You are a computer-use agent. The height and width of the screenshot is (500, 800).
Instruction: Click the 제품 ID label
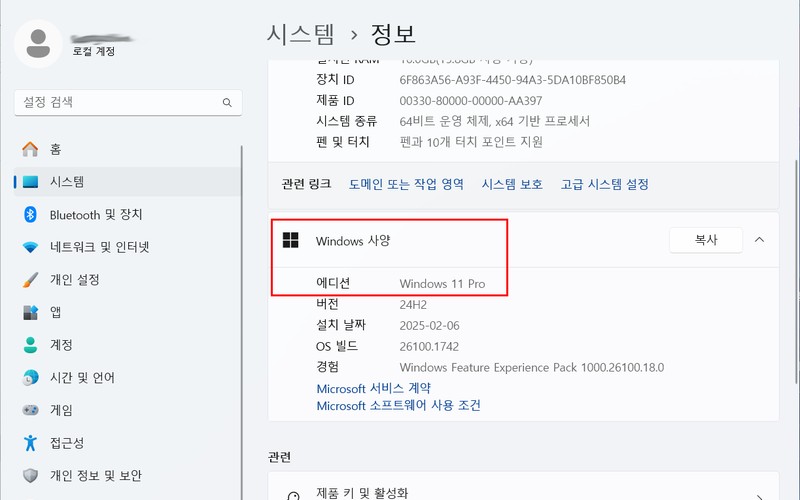point(335,101)
